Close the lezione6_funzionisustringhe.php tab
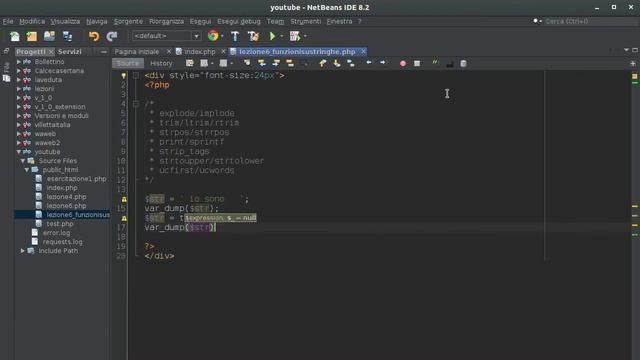The height and width of the screenshot is (360, 640). [x=363, y=51]
